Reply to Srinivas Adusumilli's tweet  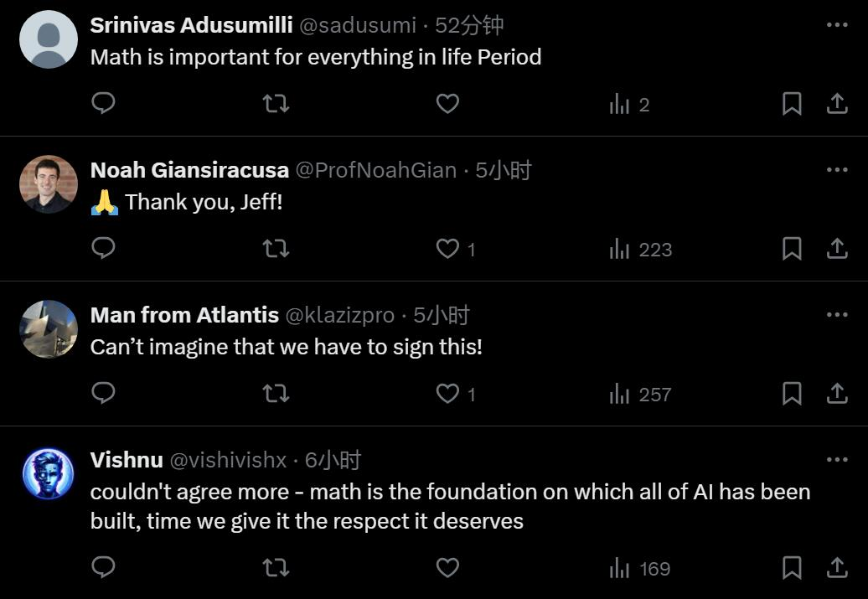point(103,103)
